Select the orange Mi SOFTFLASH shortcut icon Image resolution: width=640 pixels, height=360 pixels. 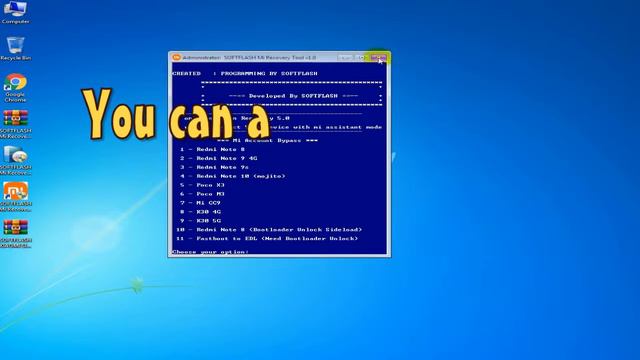(16, 197)
